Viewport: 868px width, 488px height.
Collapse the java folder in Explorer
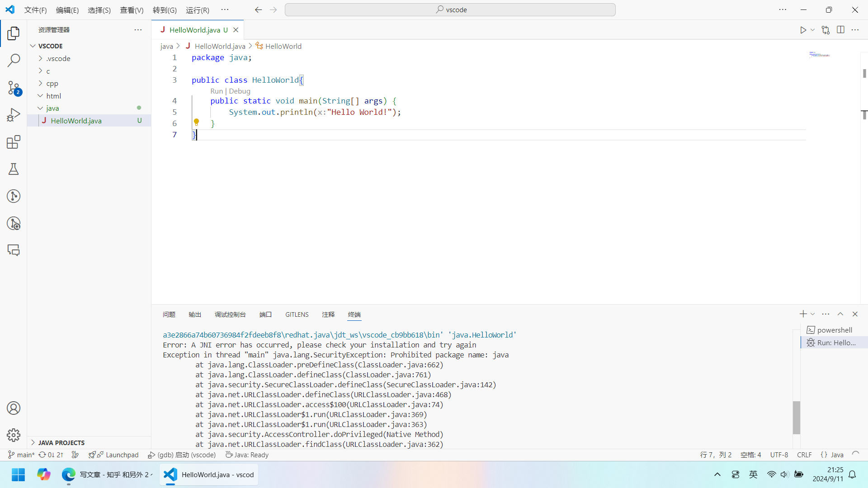[x=40, y=108]
